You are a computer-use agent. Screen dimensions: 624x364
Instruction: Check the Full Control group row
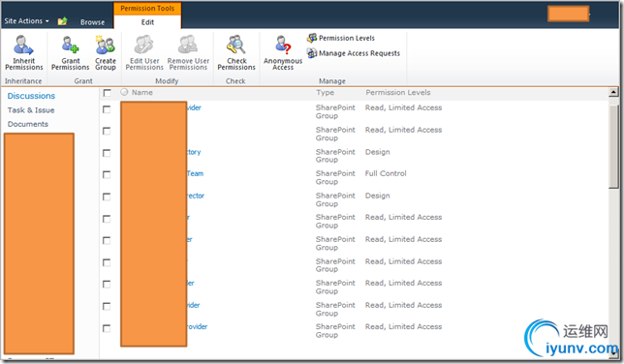coord(107,174)
